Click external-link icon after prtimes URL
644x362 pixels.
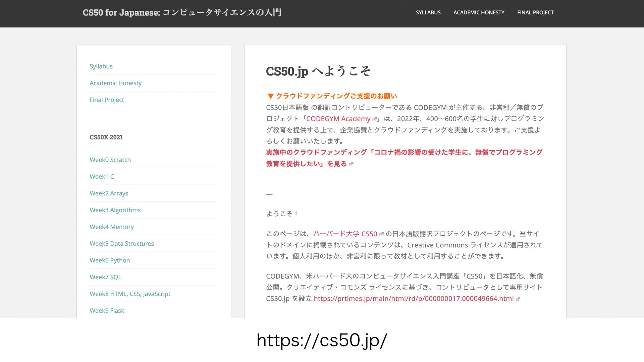(518, 299)
